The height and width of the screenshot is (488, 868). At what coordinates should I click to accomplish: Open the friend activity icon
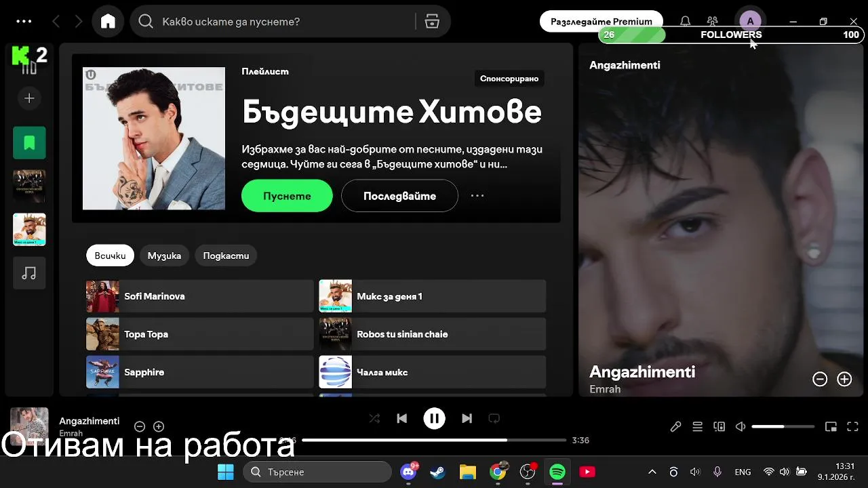tap(712, 22)
